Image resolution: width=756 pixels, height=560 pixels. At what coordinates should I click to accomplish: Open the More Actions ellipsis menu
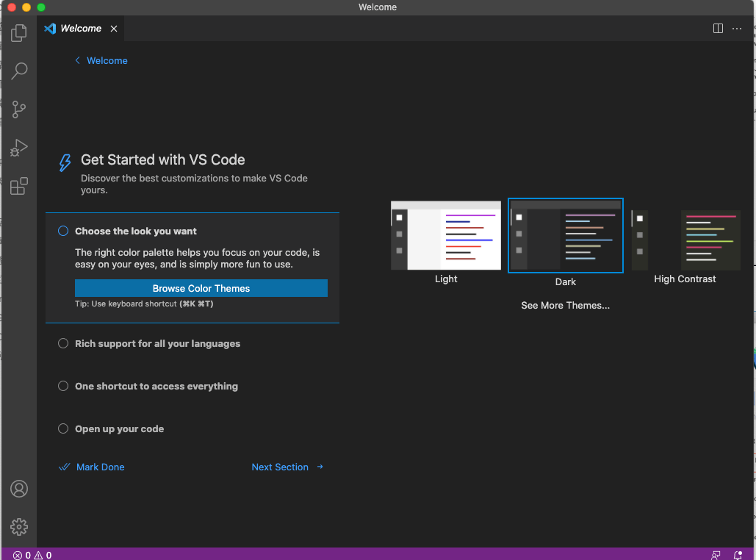[737, 29]
